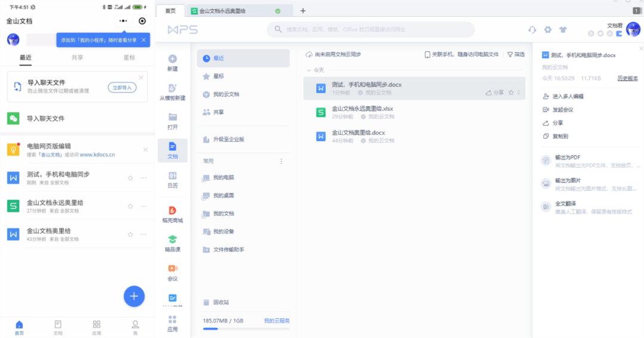Select 星标 in WPS navigation list
The height and width of the screenshot is (338, 644).
pyautogui.click(x=243, y=76)
